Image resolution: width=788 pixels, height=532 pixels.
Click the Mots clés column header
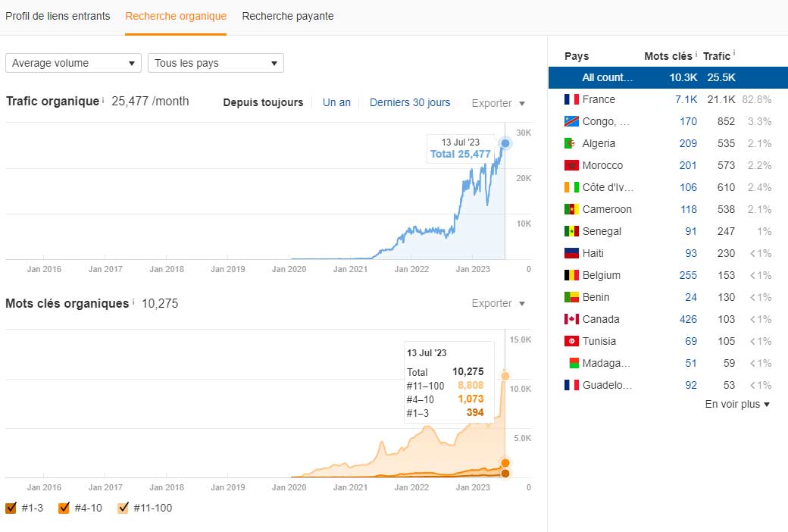pyautogui.click(x=668, y=56)
